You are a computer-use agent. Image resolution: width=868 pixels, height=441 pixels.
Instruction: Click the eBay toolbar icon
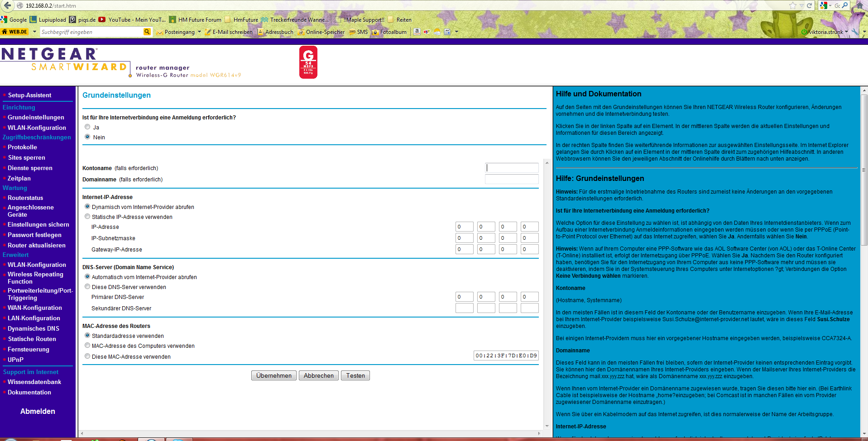point(427,32)
